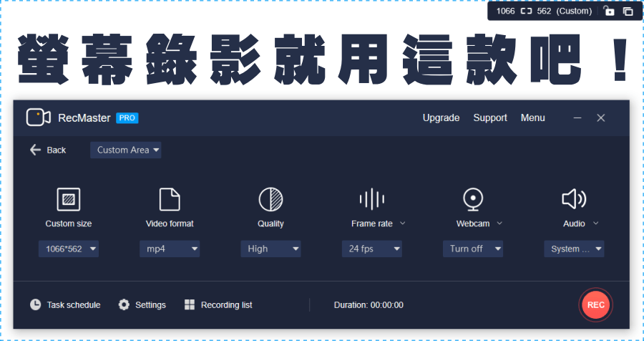Click the Custom size square icon
The image size is (644, 341).
[69, 199]
